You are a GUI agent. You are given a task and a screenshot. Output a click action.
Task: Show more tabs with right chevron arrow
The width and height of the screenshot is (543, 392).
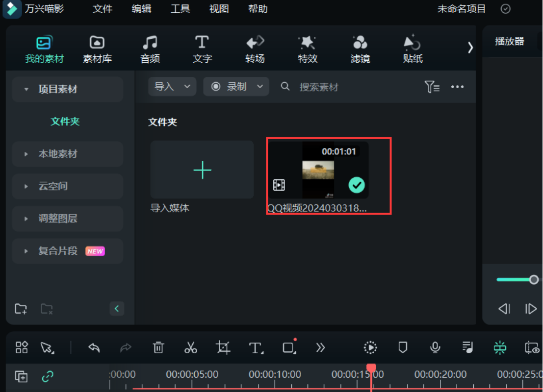(470, 48)
